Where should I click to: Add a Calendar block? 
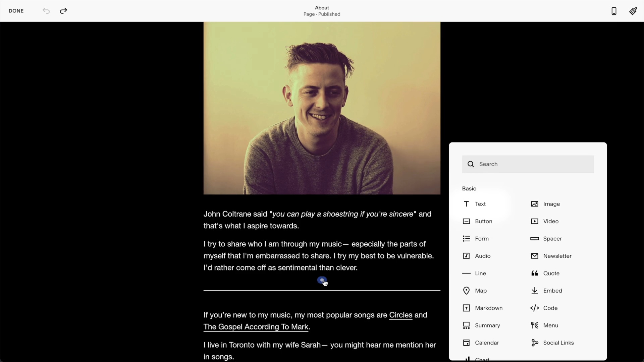[x=487, y=343]
